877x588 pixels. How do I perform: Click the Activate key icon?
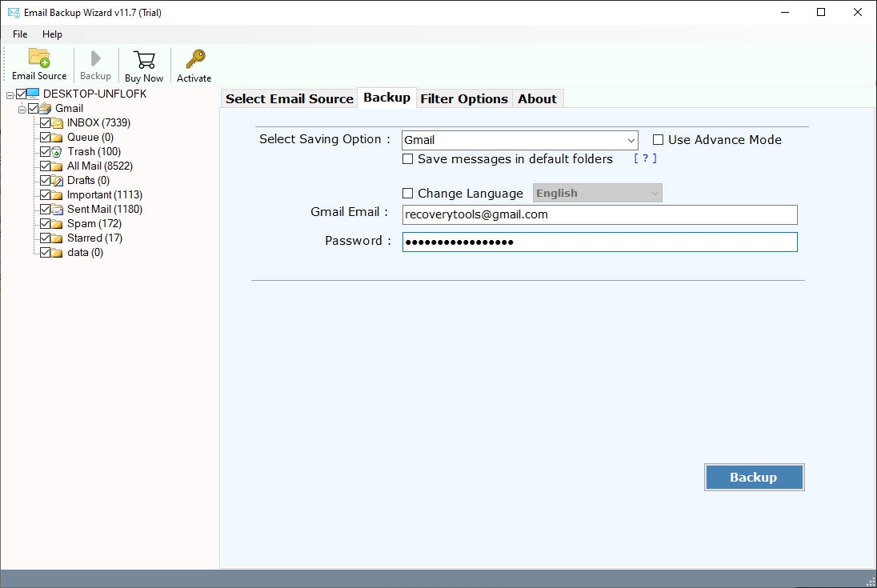(194, 60)
